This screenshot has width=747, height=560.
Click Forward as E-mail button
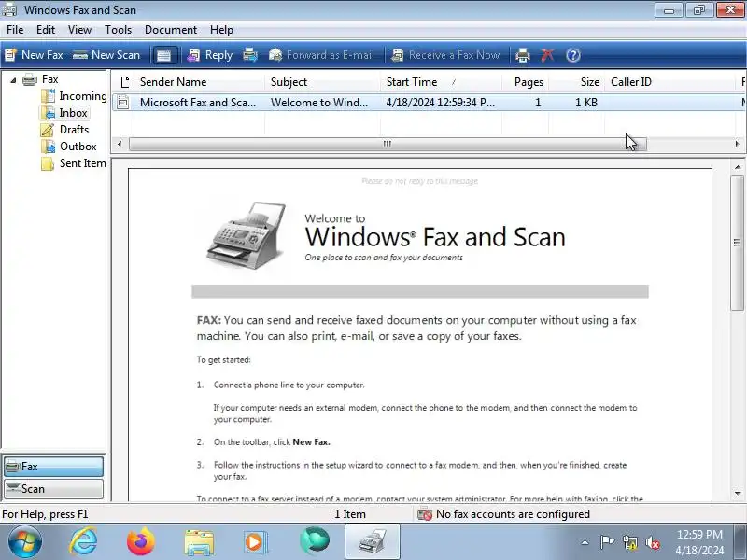click(321, 55)
